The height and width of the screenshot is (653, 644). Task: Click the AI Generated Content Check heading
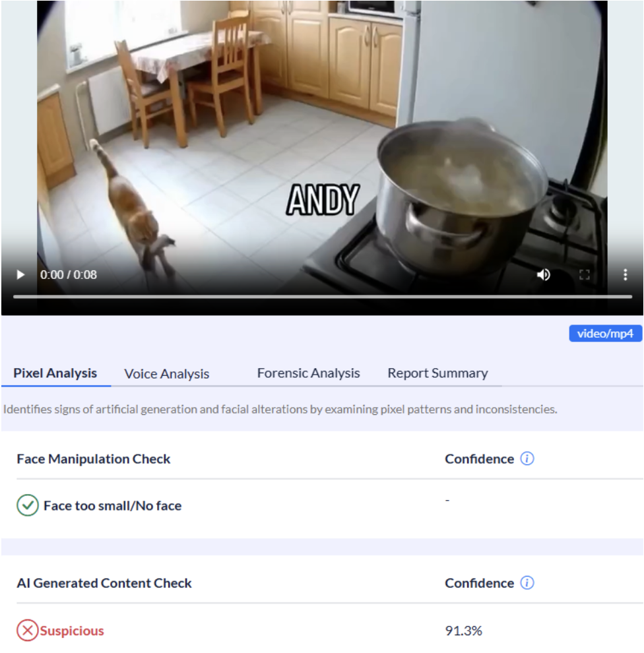[104, 583]
